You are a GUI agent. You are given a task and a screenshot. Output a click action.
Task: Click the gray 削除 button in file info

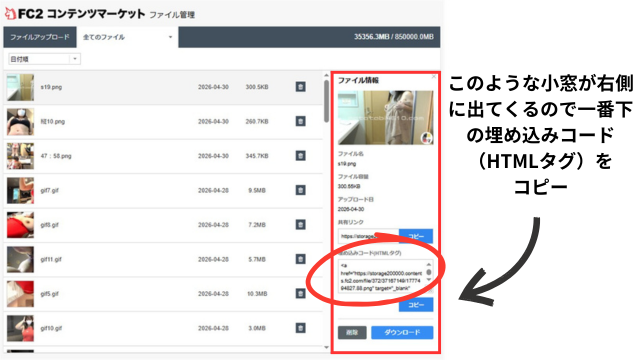[x=352, y=333]
